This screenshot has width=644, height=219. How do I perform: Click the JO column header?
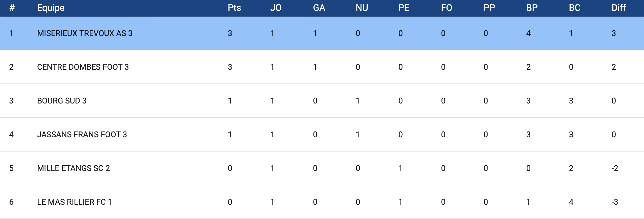pos(276,8)
